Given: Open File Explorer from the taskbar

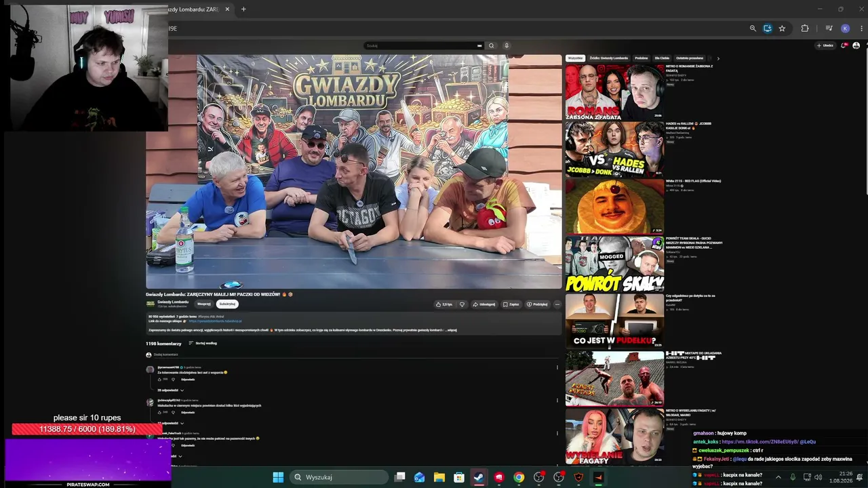Looking at the screenshot, I should (439, 477).
